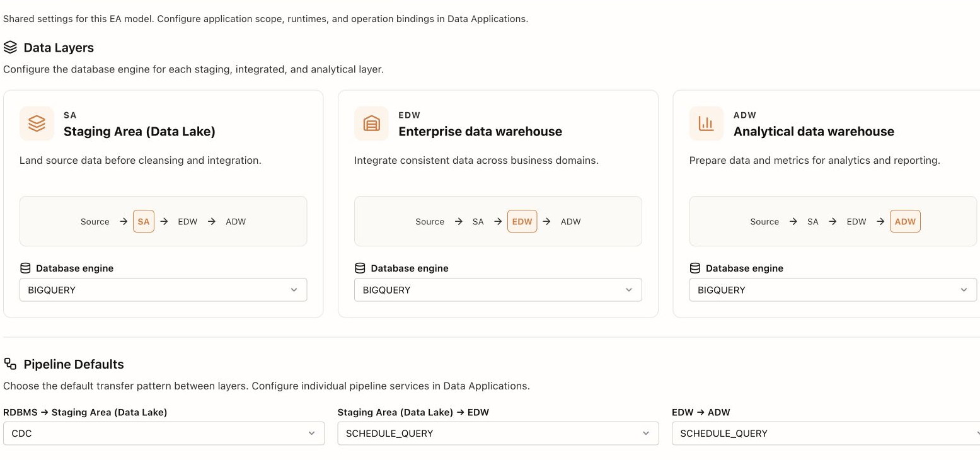Click the Pipeline Defaults heading
This screenshot has width=980, height=460.
(x=74, y=364)
